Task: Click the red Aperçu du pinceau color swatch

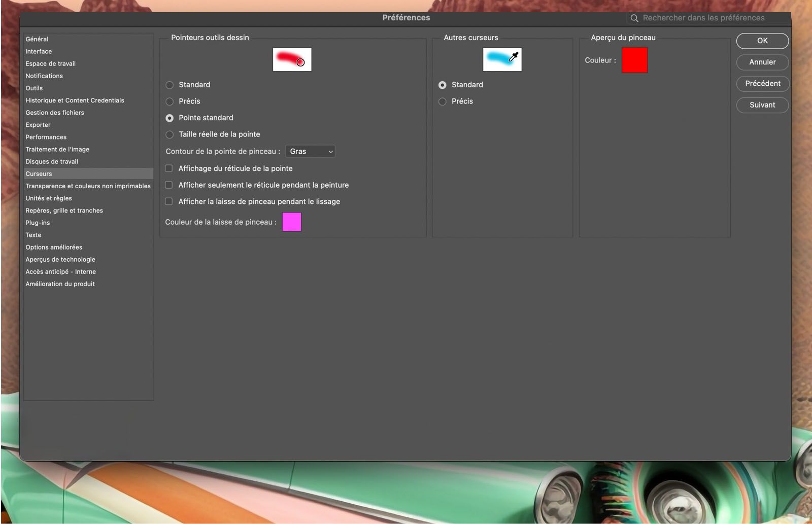Action: (634, 60)
